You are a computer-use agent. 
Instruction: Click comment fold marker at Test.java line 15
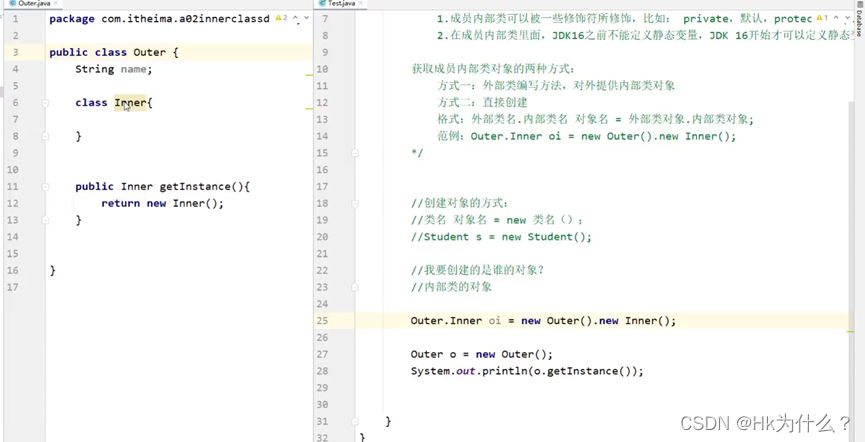[355, 152]
